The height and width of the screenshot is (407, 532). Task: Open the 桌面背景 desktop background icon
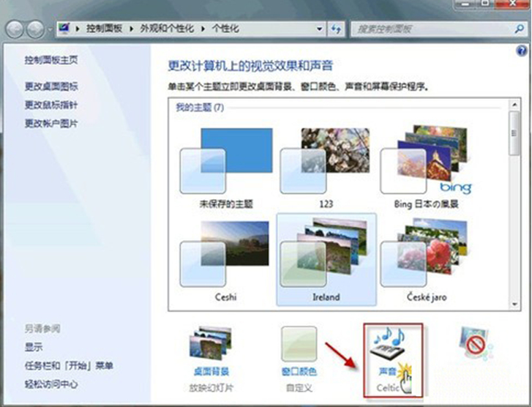click(211, 348)
